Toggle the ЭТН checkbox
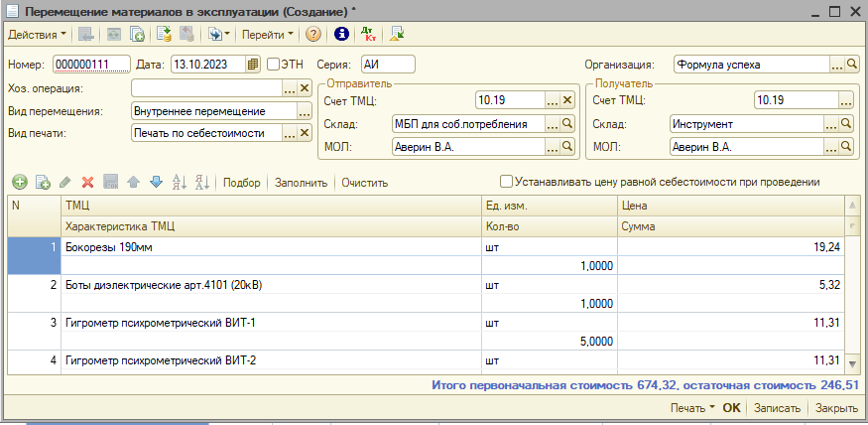The height and width of the screenshot is (425, 868). 274,65
